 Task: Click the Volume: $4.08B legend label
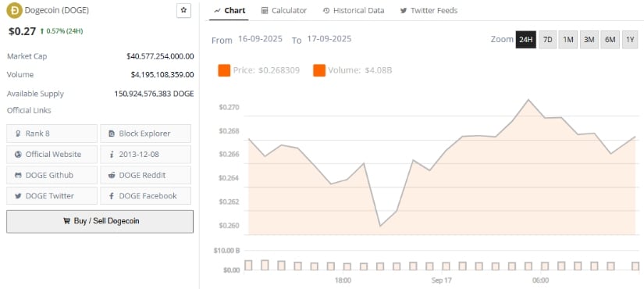(x=360, y=70)
